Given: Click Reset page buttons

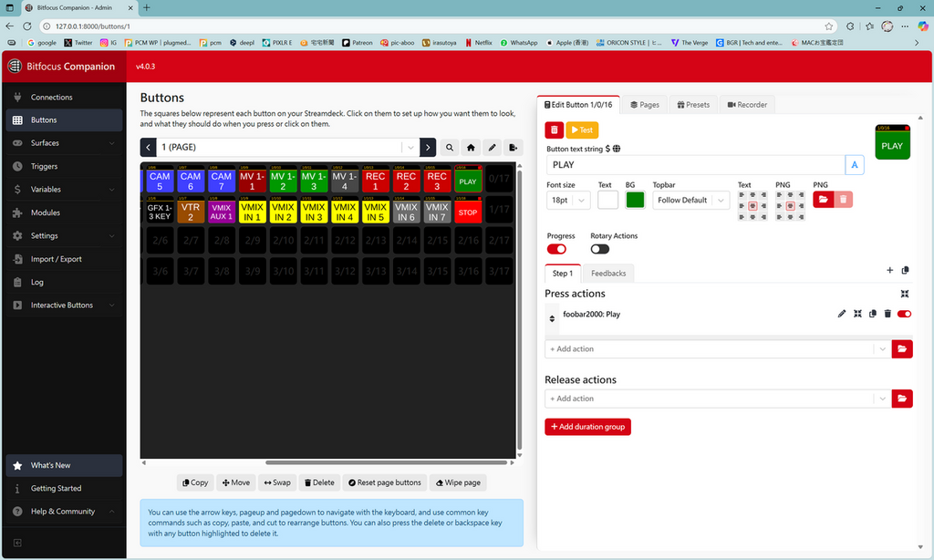Looking at the screenshot, I should [x=385, y=482].
